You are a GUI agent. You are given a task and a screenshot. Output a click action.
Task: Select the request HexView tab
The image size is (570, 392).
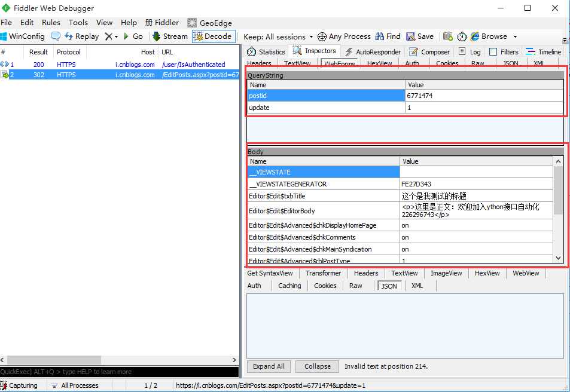[x=380, y=63]
